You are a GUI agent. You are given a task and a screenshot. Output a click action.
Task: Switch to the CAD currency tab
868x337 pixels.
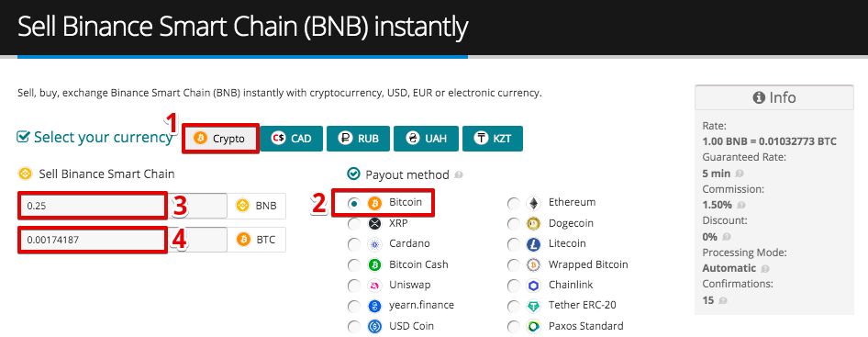point(291,139)
